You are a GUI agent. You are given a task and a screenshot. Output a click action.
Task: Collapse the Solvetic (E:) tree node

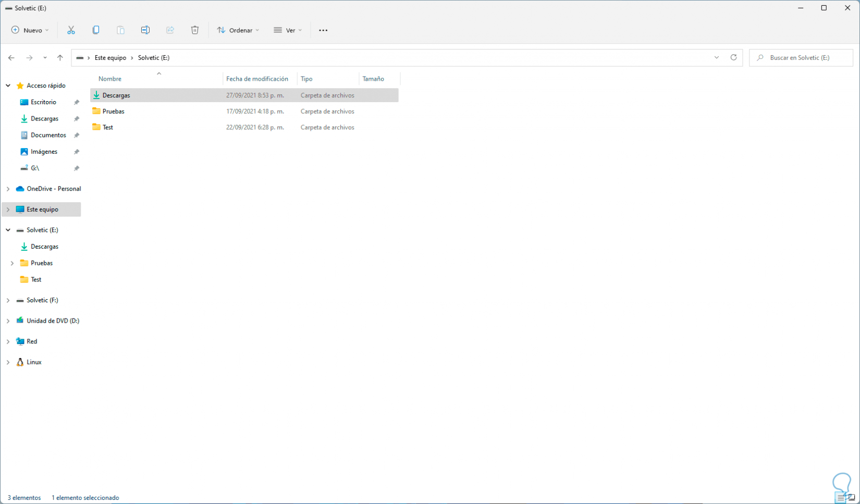pyautogui.click(x=8, y=230)
